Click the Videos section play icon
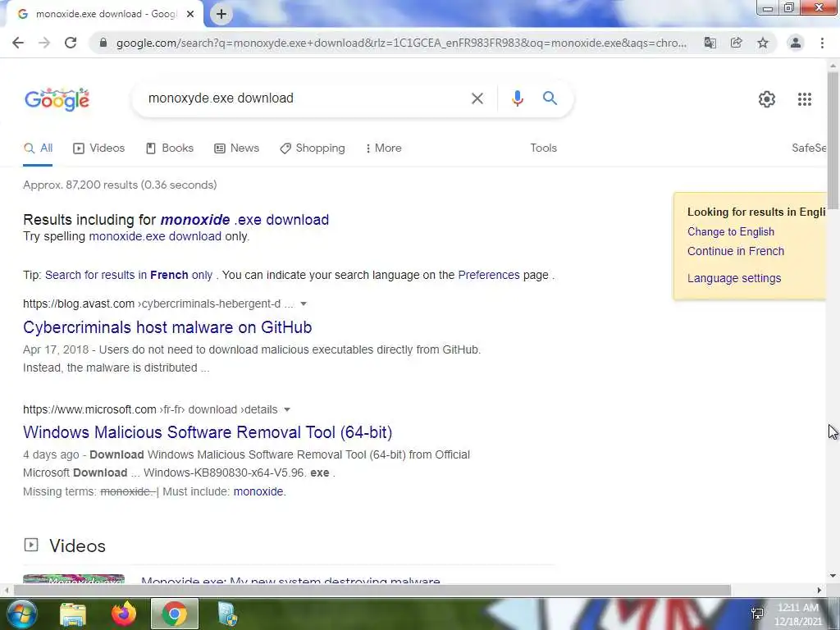 click(31, 546)
